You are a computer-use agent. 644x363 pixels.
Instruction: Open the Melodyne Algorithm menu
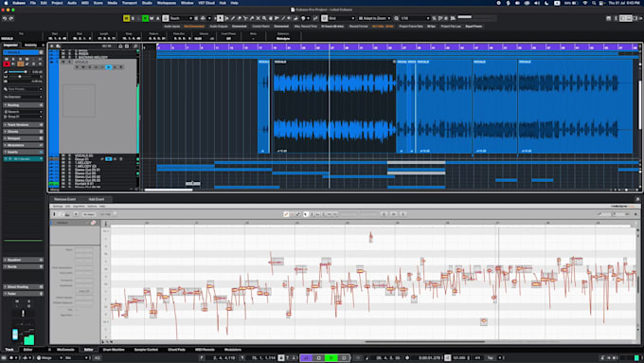click(79, 207)
